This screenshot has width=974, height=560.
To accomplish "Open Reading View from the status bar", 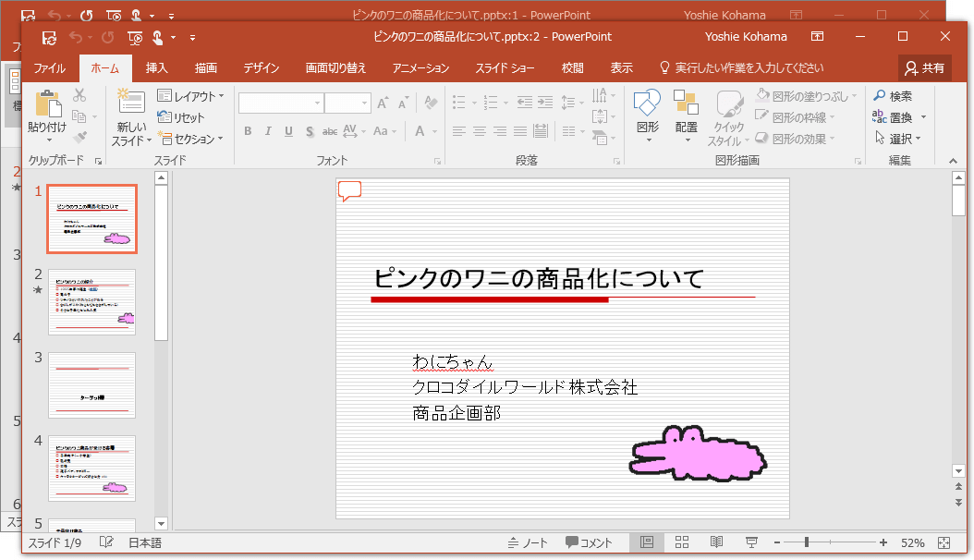I will coord(716,542).
